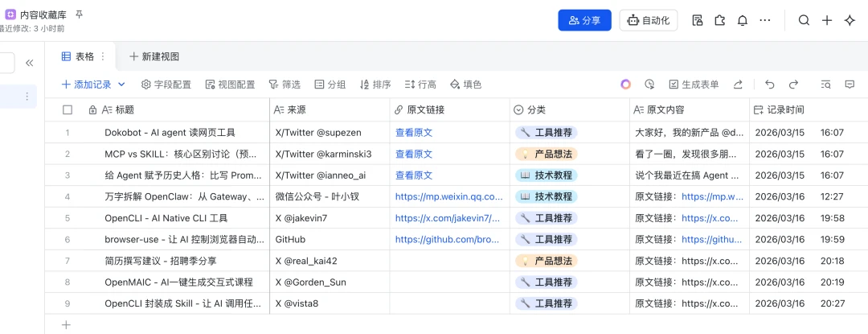The height and width of the screenshot is (334, 868).
Task: Open the github.com/bro link in 原文链接 column
Action: [x=448, y=239]
